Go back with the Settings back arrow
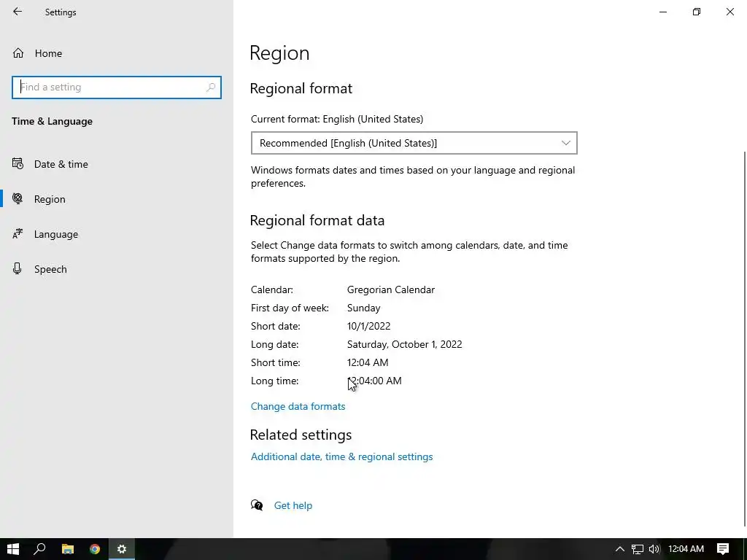The width and height of the screenshot is (747, 560). click(x=18, y=12)
